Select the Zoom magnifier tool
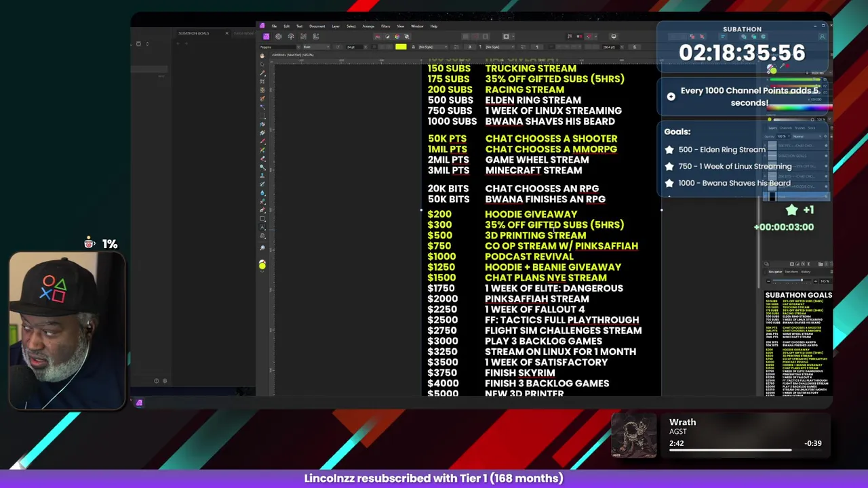 pos(262,247)
